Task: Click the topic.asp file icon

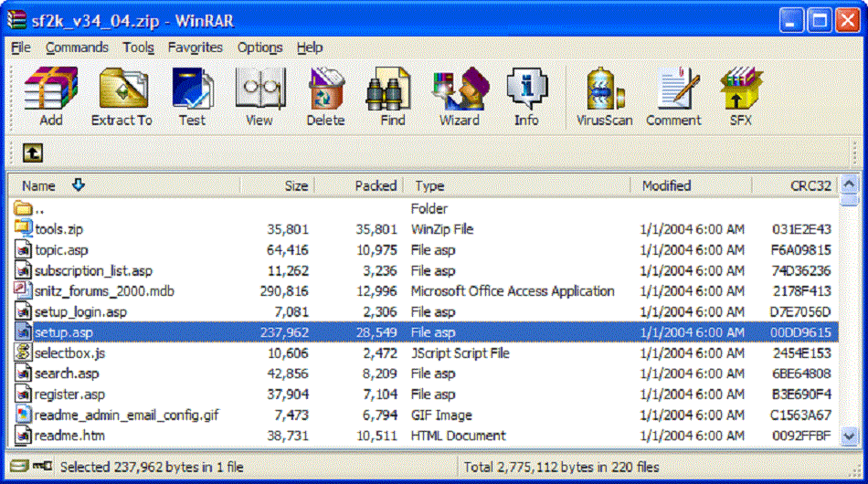Action: coord(23,249)
